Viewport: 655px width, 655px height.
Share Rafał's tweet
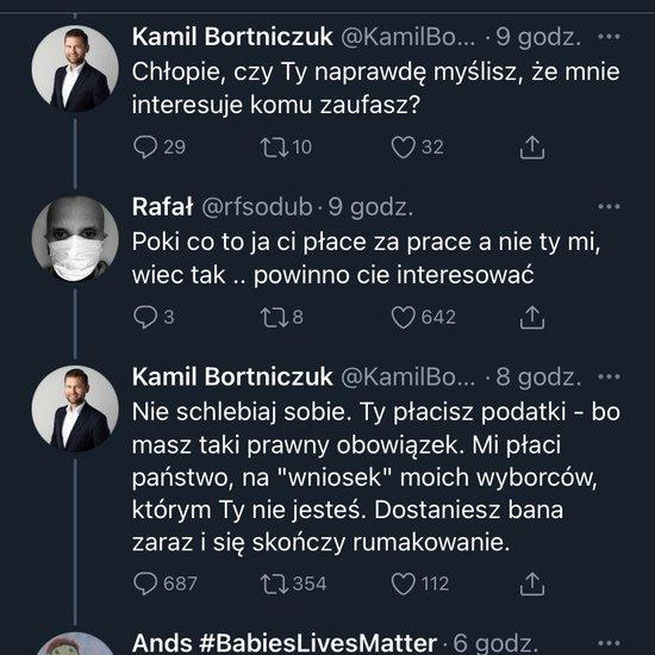(533, 317)
